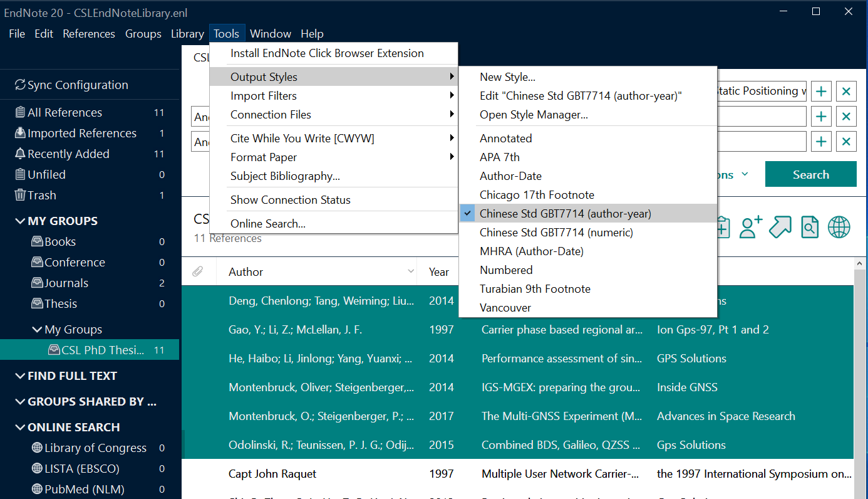Open the File menu
Image resolution: width=868 pixels, height=499 pixels.
pyautogui.click(x=17, y=34)
